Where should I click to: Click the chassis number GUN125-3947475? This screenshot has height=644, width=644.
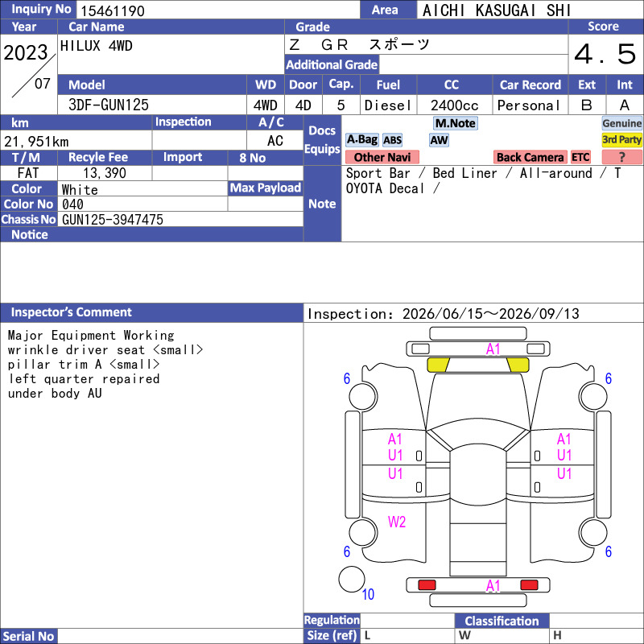(113, 220)
